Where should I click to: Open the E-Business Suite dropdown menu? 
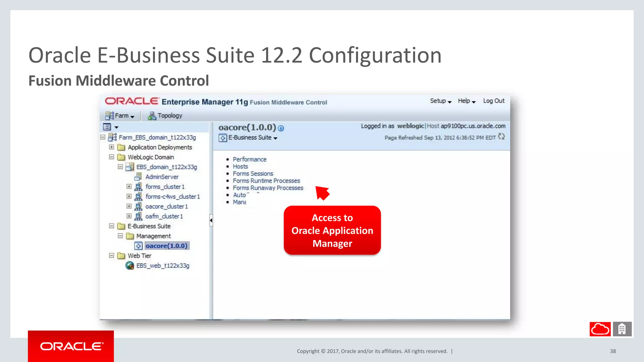coord(253,138)
